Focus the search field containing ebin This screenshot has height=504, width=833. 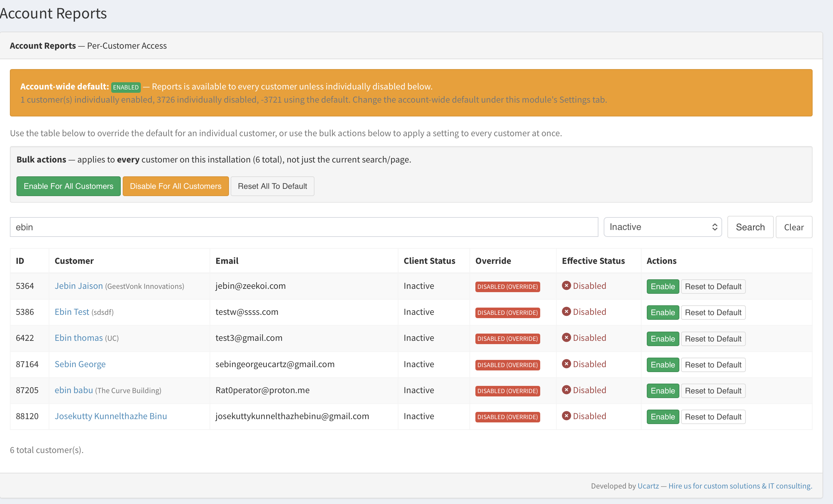point(304,227)
